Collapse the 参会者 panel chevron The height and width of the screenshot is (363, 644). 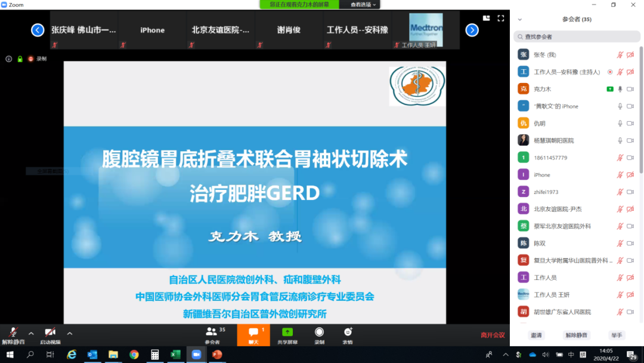coord(520,19)
